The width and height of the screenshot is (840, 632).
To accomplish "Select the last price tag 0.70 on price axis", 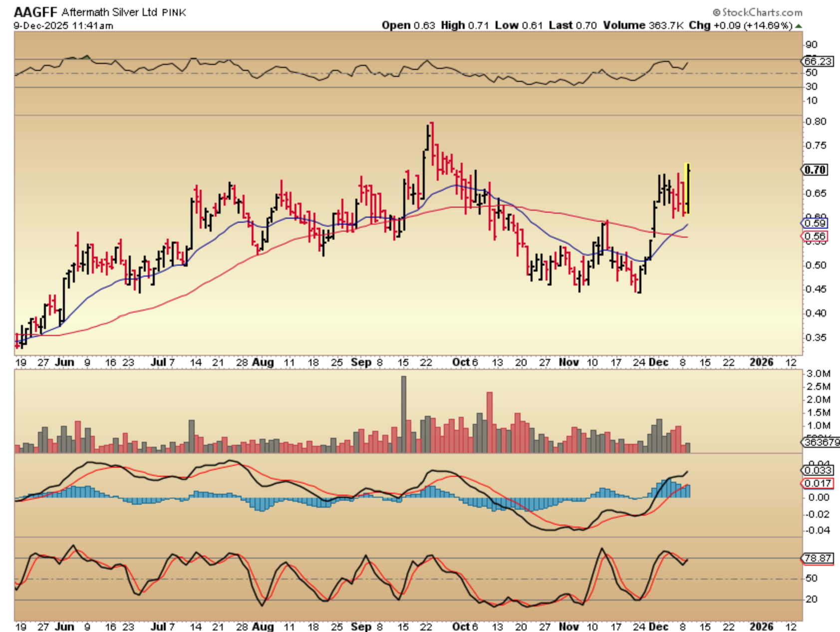I will tap(815, 170).
